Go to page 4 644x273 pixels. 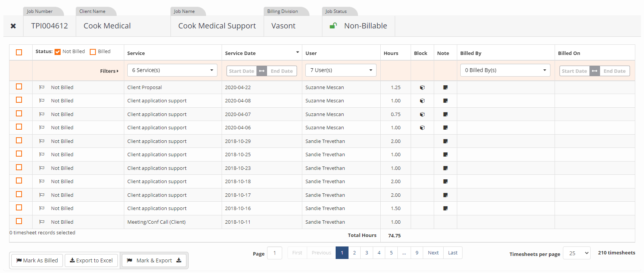click(x=379, y=253)
